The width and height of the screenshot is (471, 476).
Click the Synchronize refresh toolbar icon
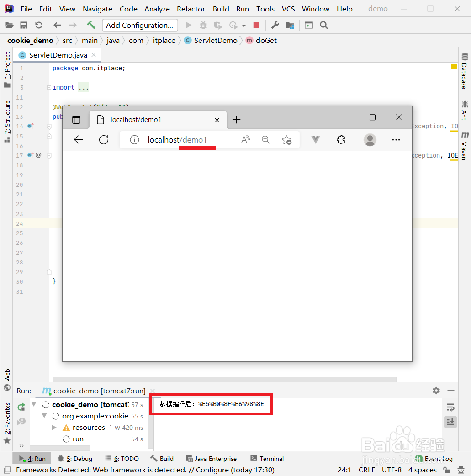click(x=38, y=25)
